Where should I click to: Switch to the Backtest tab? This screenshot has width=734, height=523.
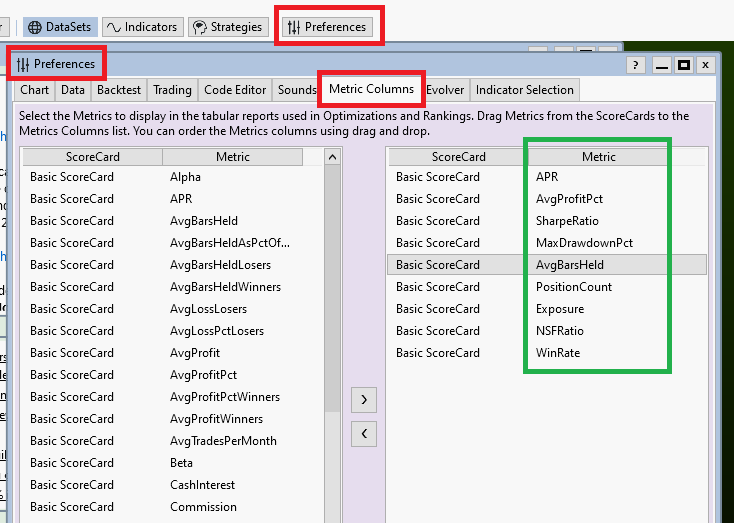pos(119,90)
